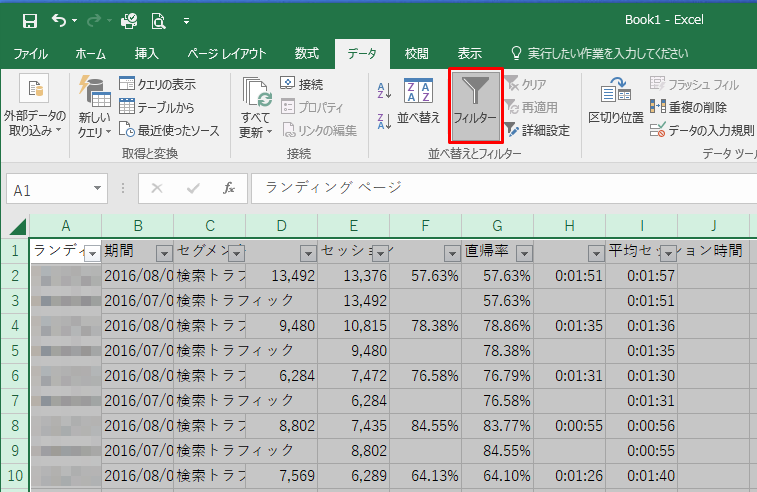The height and width of the screenshot is (492, 757).
Task: Open the 並べ替え sort dialog
Action: click(x=419, y=101)
